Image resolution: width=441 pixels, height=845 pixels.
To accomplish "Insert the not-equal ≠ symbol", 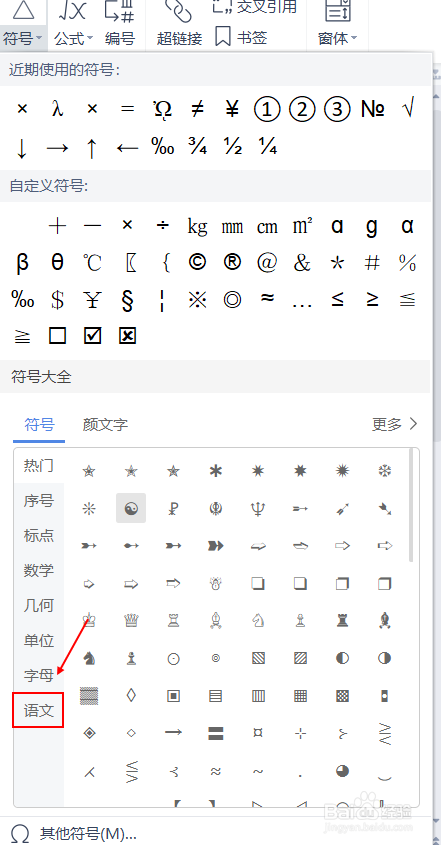I will [x=197, y=109].
